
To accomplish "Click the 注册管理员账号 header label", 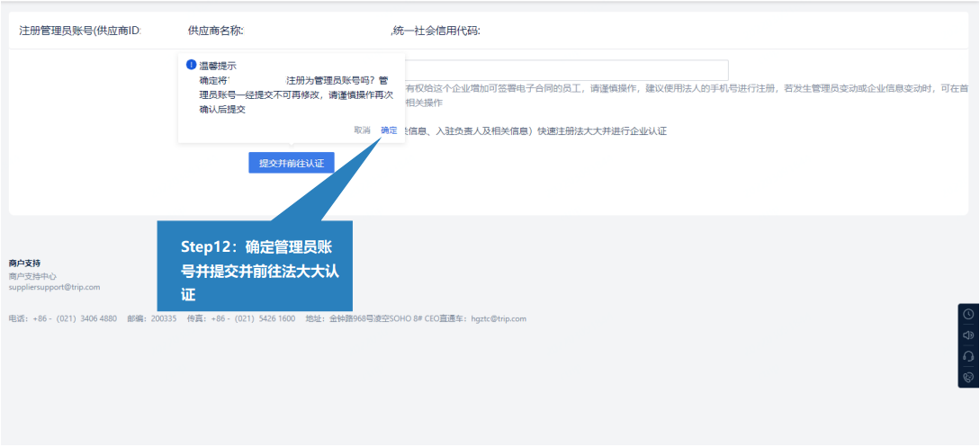I will click(x=80, y=31).
